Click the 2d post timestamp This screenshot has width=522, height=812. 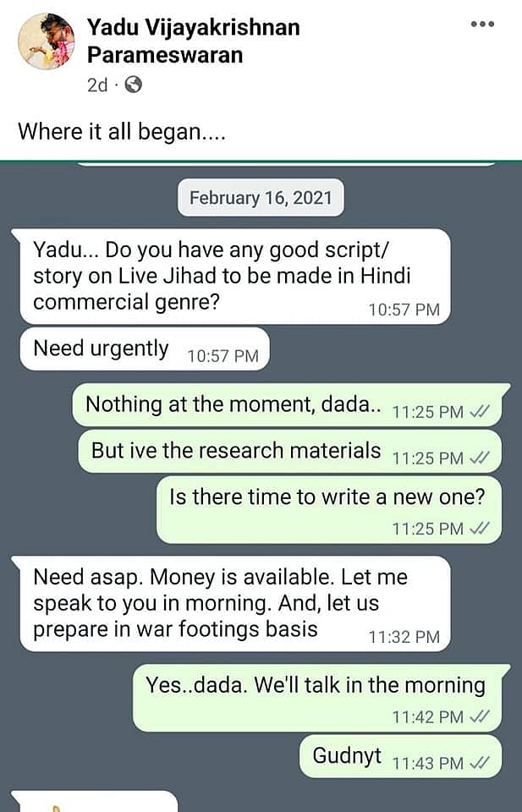tap(97, 85)
